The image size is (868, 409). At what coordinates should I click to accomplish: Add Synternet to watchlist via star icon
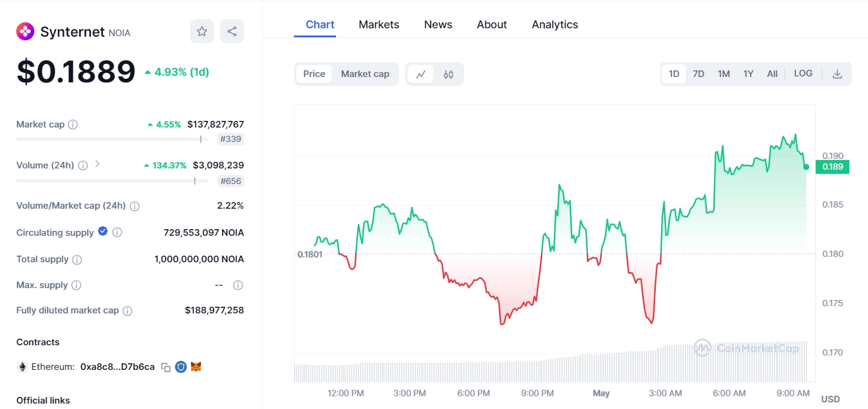pos(202,31)
